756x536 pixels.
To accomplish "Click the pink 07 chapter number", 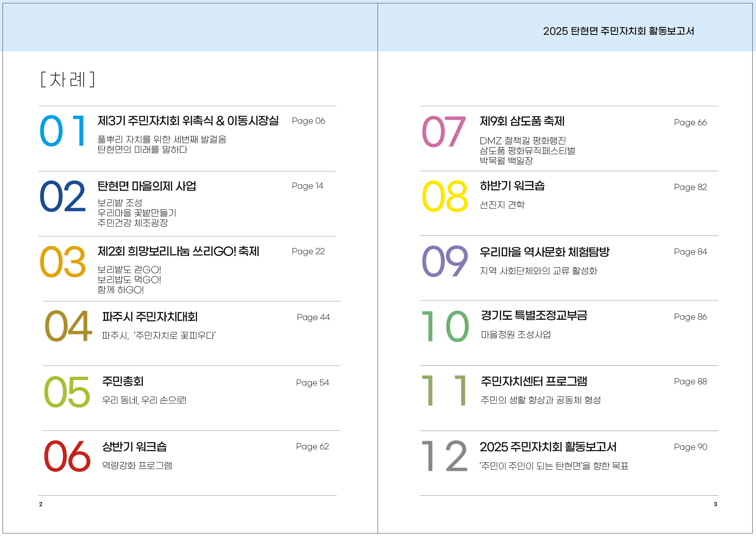I will pyautogui.click(x=444, y=132).
